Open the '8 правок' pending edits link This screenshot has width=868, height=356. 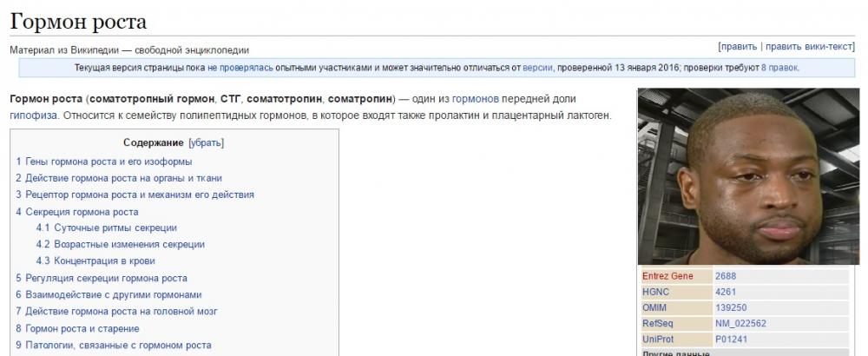tap(779, 68)
